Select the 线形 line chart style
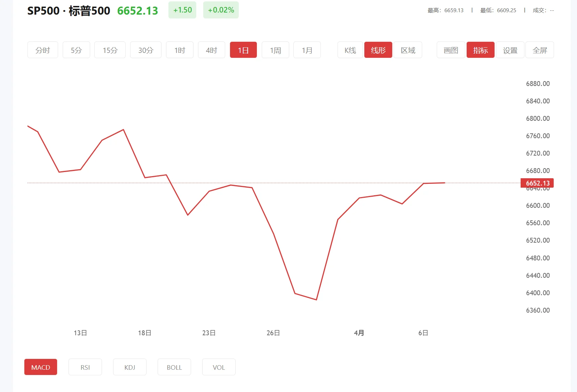 [378, 50]
